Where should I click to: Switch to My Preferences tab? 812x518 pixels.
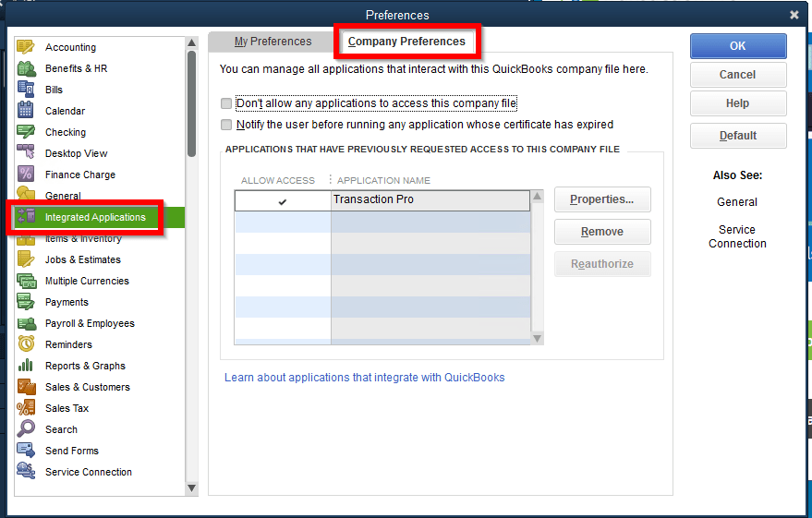273,42
